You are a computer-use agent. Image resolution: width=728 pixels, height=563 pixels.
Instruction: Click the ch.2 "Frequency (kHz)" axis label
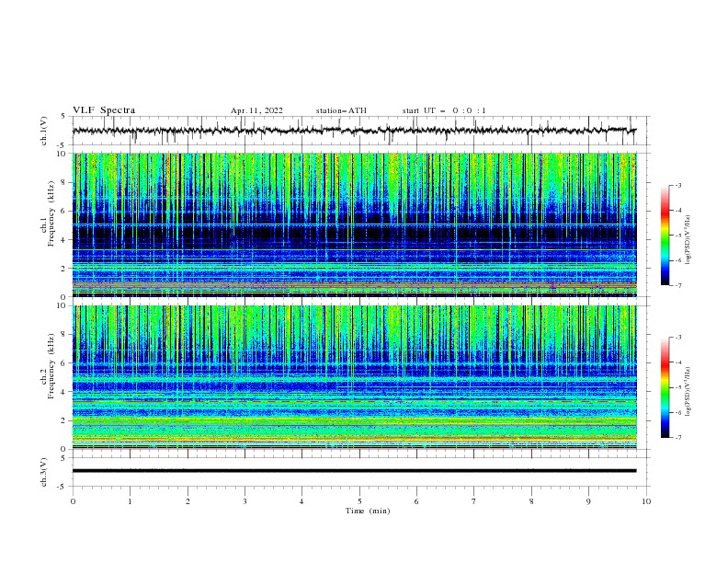51,365
